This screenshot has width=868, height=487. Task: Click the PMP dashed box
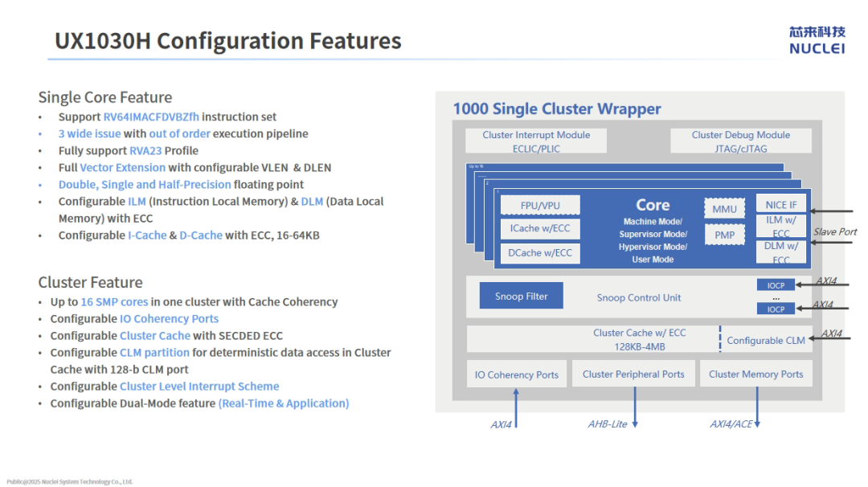(x=724, y=235)
